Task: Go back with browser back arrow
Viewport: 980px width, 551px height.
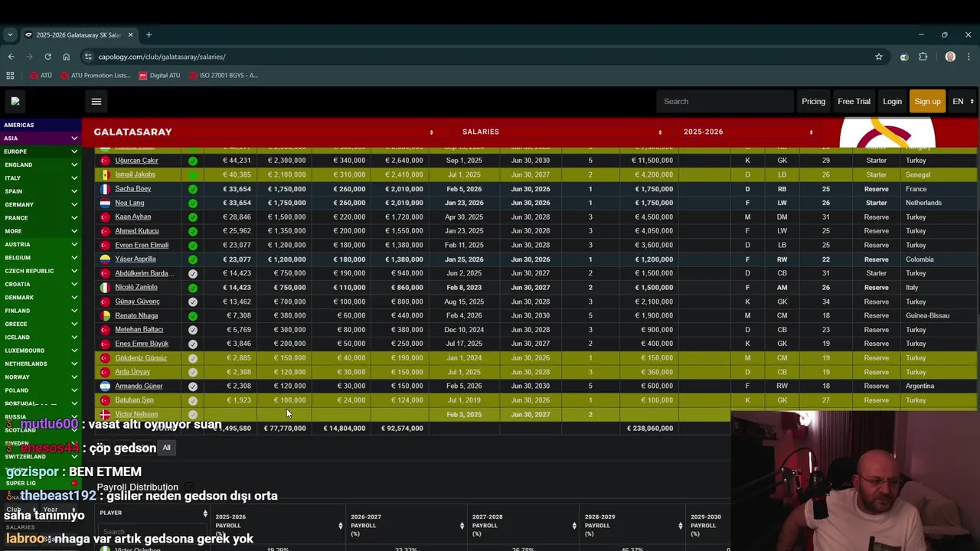Action: [x=11, y=57]
